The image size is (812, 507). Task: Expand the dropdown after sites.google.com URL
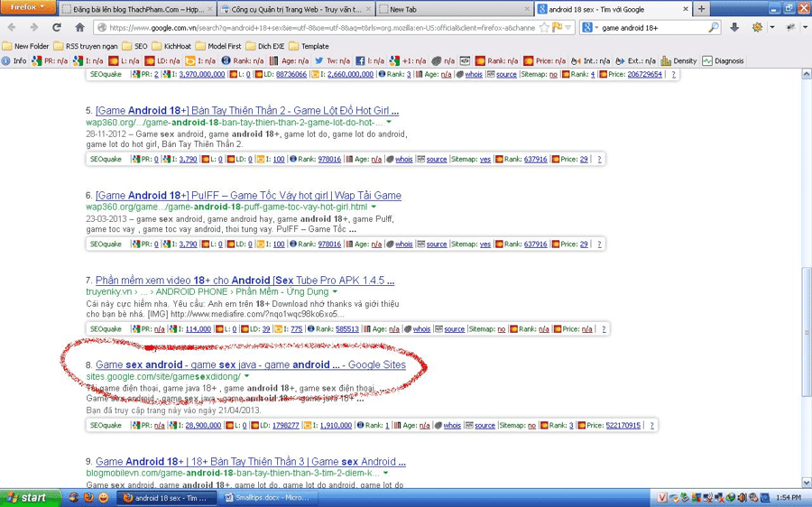(246, 376)
